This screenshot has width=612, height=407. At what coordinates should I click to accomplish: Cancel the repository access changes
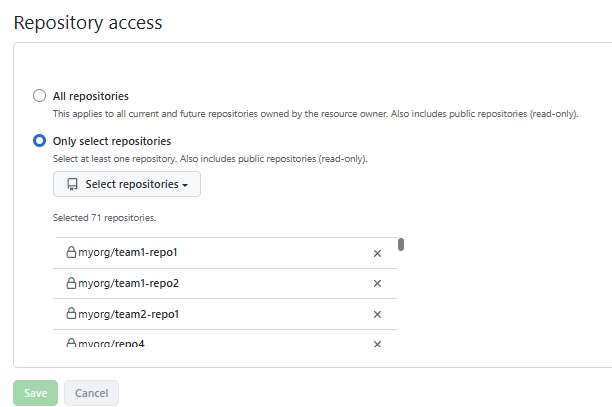tap(91, 393)
